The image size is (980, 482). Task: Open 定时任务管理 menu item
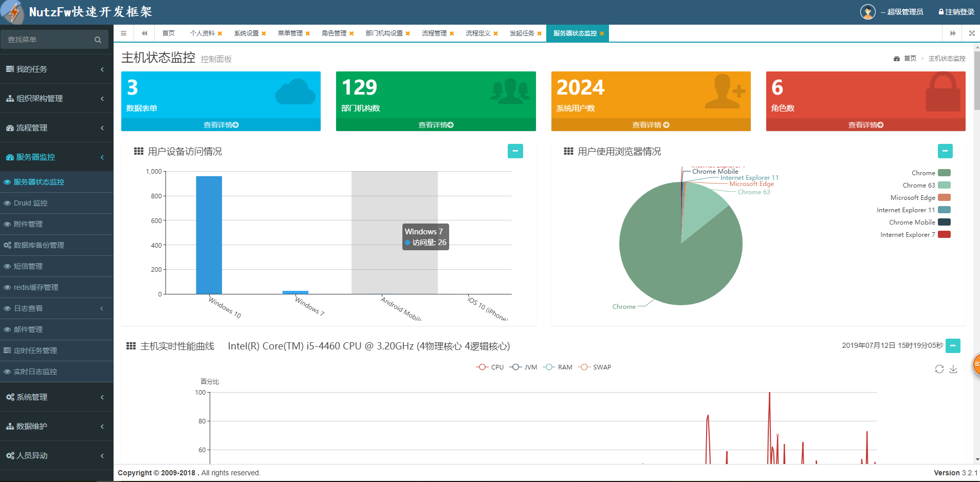(57, 350)
